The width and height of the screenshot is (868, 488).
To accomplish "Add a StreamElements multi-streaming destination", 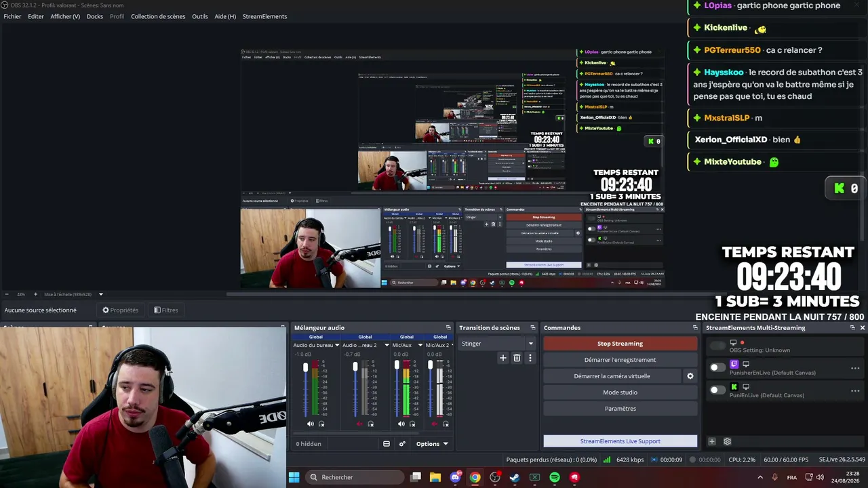I will 712,441.
